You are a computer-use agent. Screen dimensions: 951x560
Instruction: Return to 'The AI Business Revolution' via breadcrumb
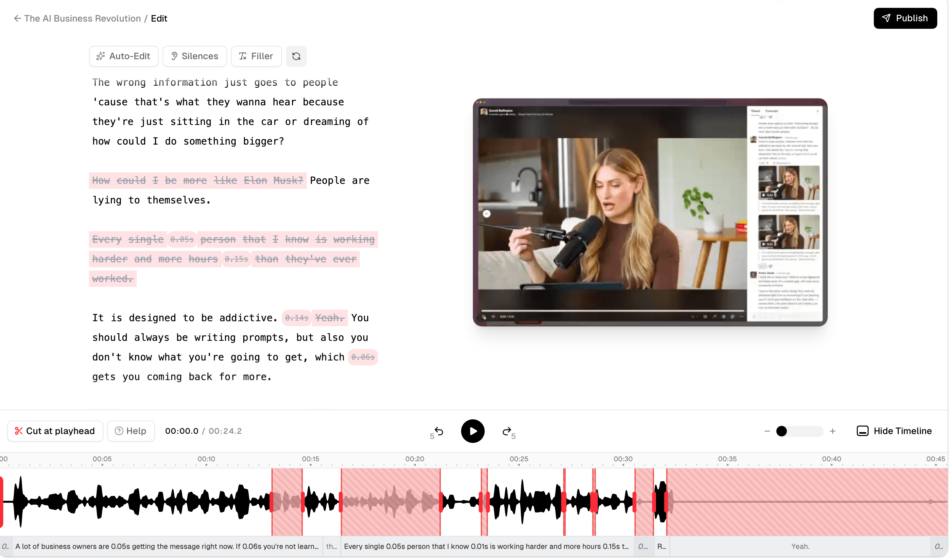82,18
